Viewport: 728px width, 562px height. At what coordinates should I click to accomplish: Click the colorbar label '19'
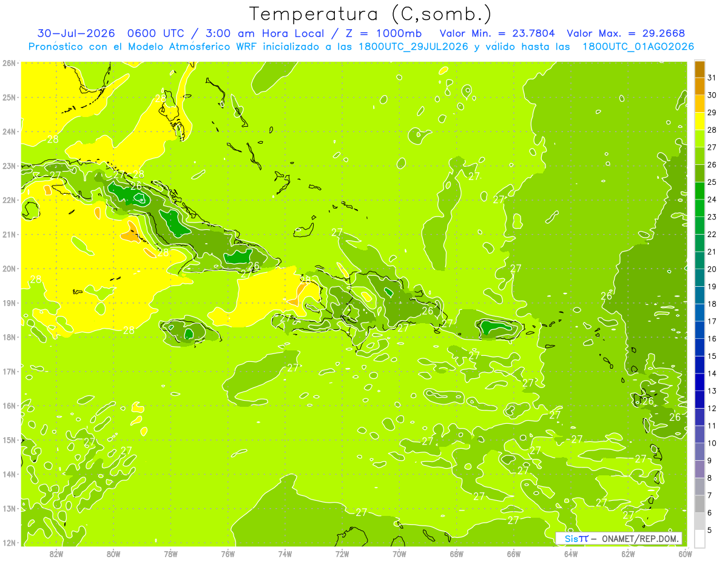[x=712, y=286]
